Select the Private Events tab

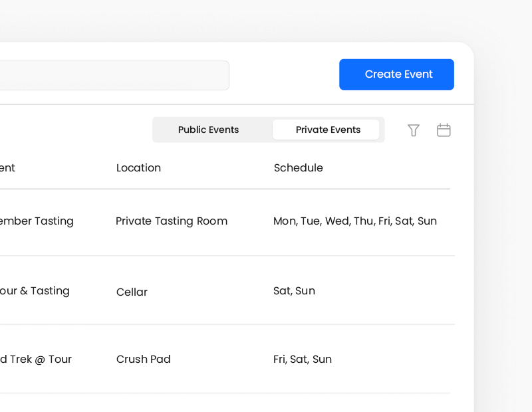click(x=328, y=130)
